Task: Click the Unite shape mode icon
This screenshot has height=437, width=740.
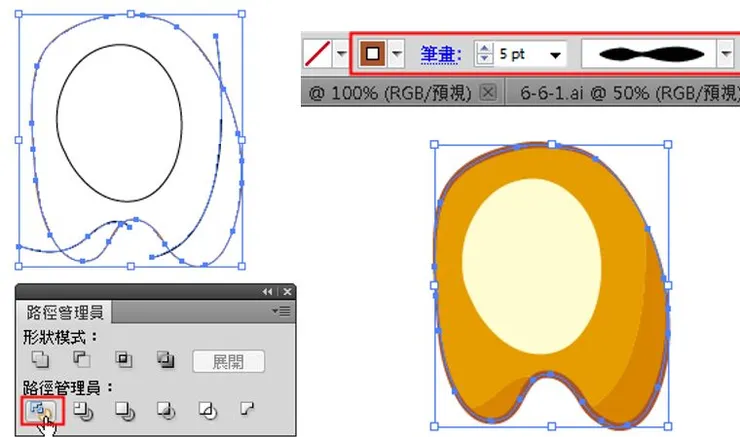Action: pyautogui.click(x=40, y=360)
